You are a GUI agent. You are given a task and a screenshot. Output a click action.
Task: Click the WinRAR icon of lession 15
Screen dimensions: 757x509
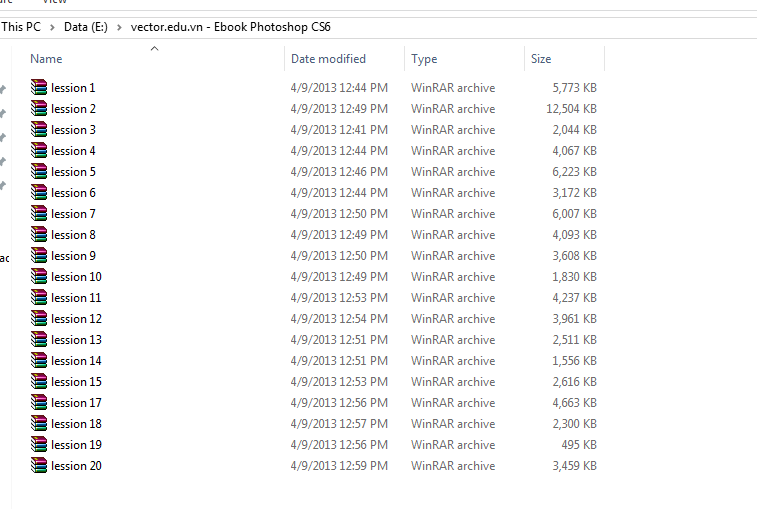point(39,382)
